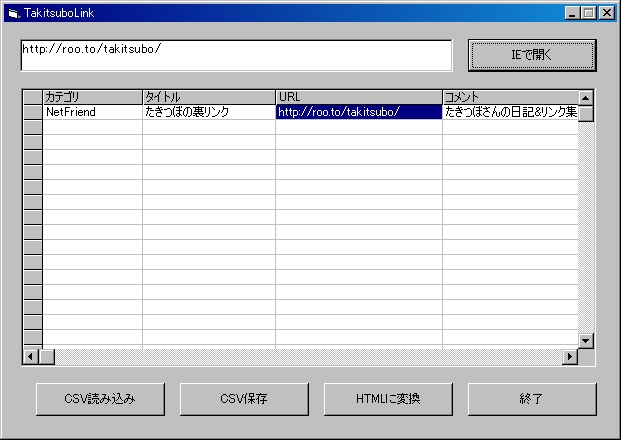Click the CSV読み込み button
621x440 pixels.
coord(100,398)
